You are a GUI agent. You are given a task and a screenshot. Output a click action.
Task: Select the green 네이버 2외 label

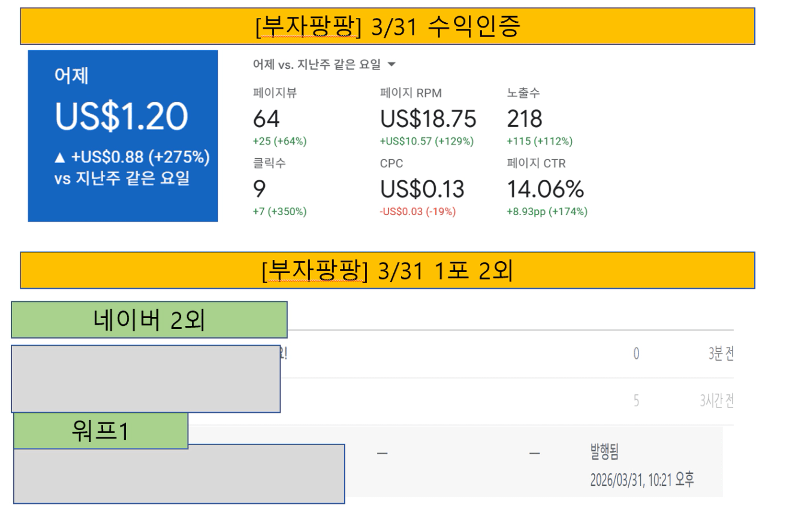[149, 320]
